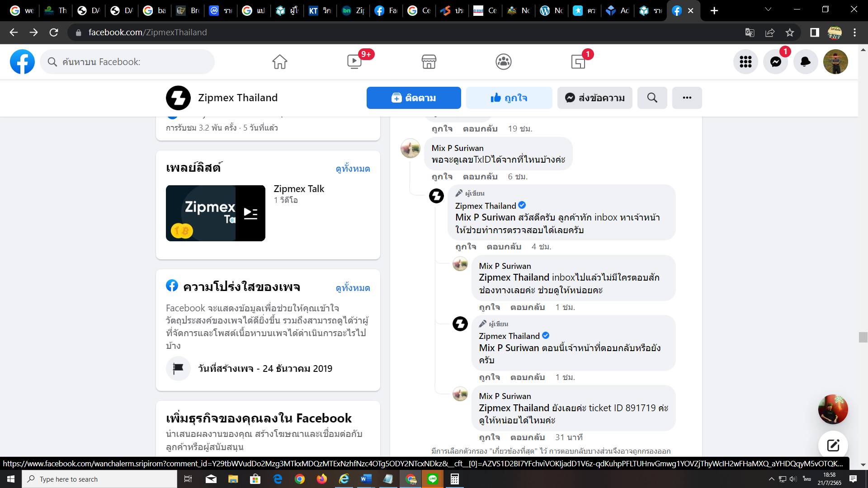
Task: Follow the Zipmex Thailand page
Action: pos(414,98)
